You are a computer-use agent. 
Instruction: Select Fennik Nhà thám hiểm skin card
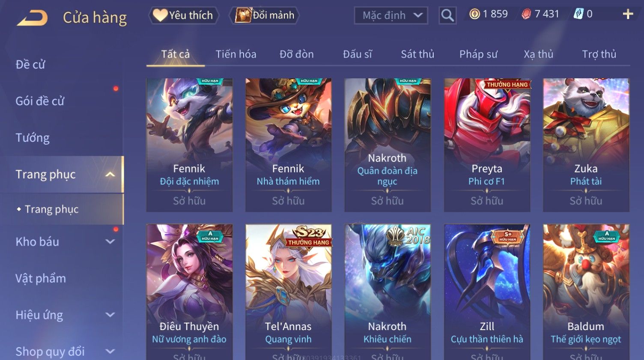coord(288,145)
